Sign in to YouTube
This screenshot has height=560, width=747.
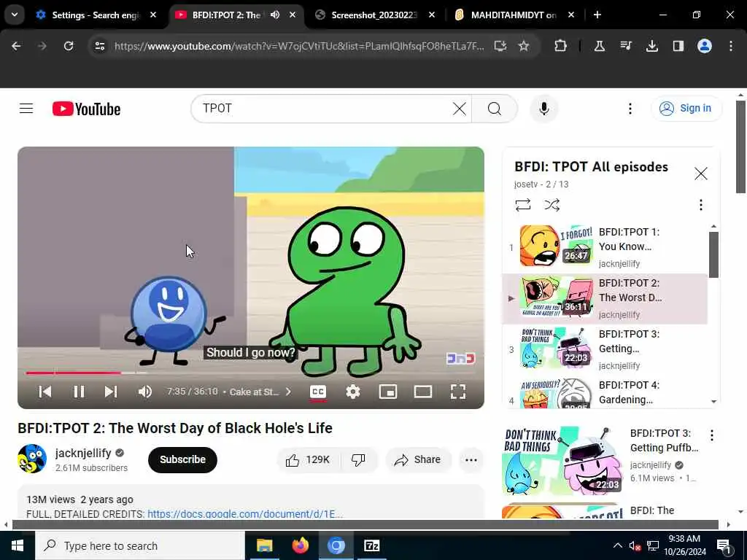[686, 109]
